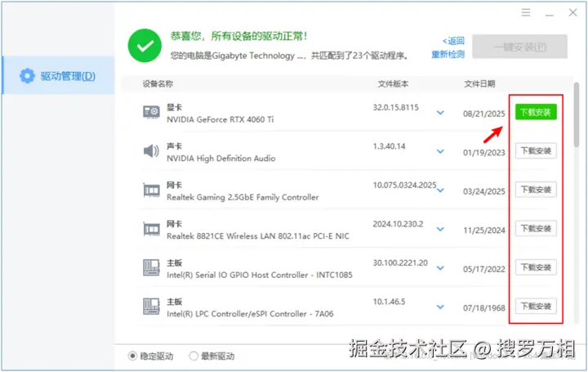Click the date 08/21/2025
588x372 pixels.
[484, 114]
